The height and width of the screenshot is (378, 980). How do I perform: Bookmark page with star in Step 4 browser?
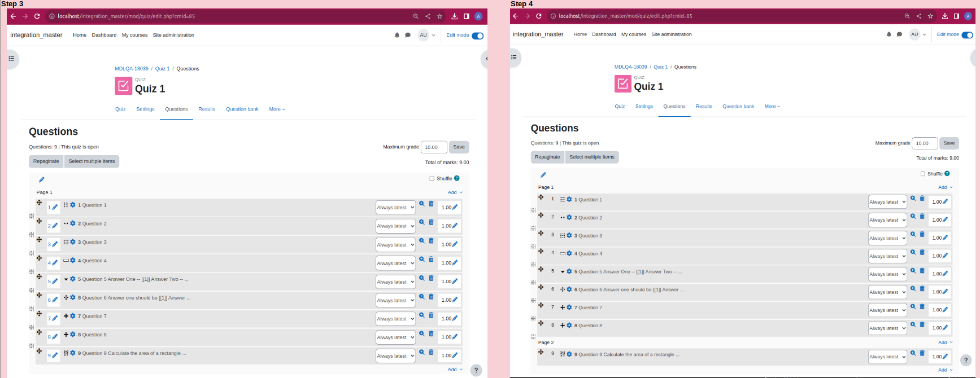click(930, 16)
